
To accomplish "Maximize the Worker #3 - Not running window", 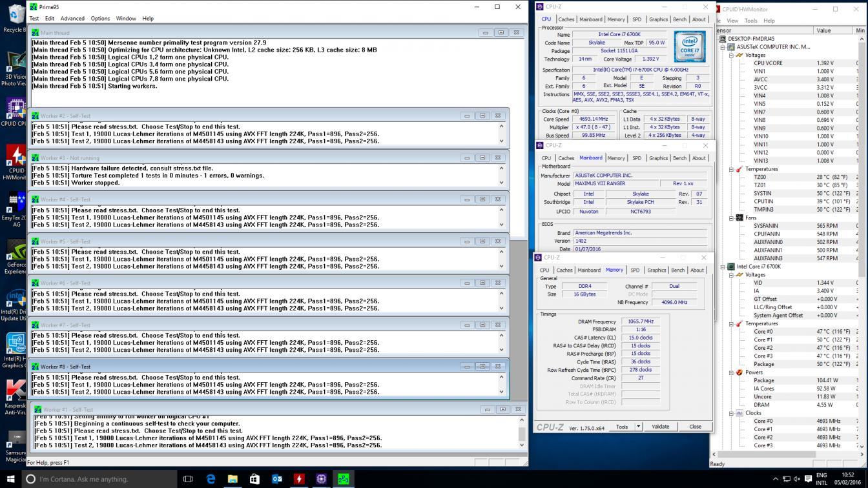I will (x=482, y=158).
